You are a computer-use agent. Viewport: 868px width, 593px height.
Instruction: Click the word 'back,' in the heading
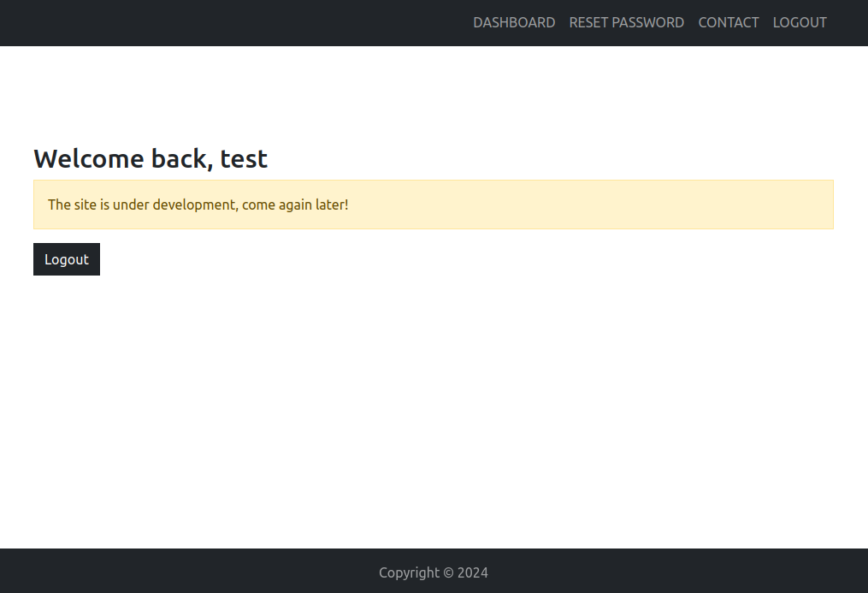pyautogui.click(x=182, y=159)
